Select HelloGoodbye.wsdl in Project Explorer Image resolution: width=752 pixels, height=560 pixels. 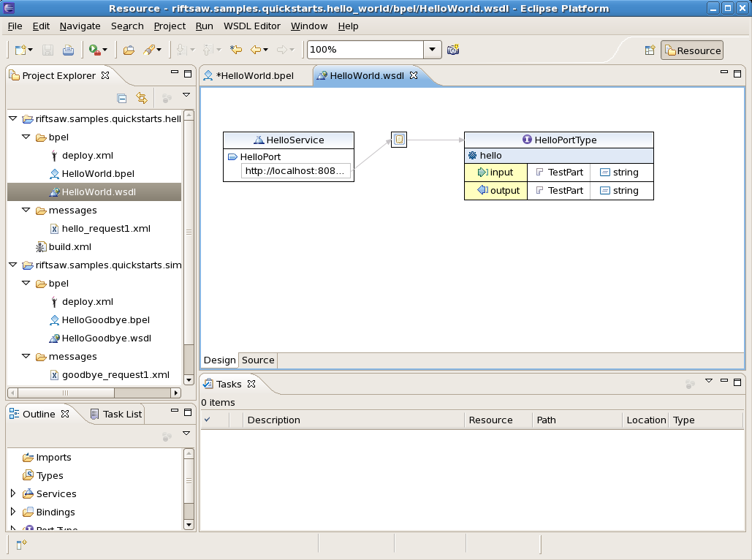click(106, 338)
